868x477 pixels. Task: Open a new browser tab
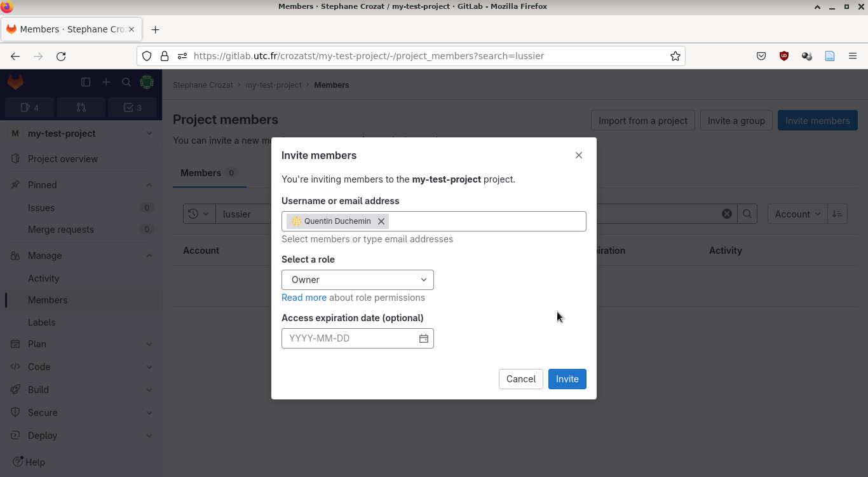[x=155, y=29]
